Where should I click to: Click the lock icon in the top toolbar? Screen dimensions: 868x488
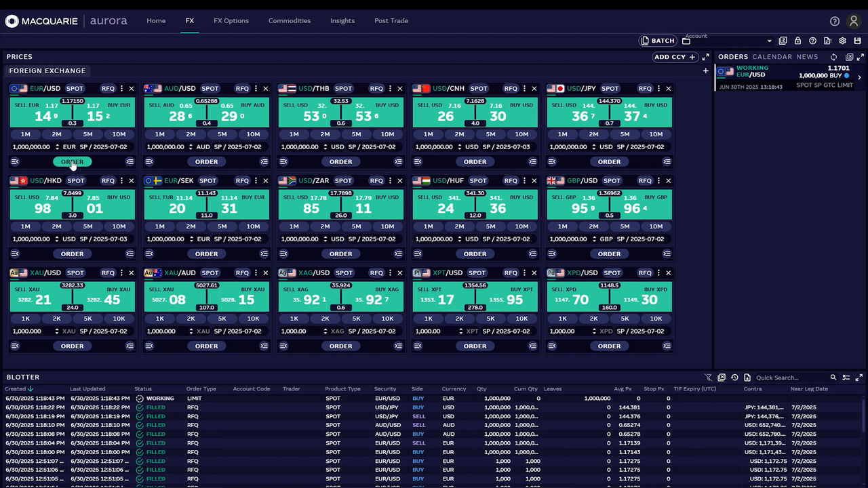pos(798,41)
